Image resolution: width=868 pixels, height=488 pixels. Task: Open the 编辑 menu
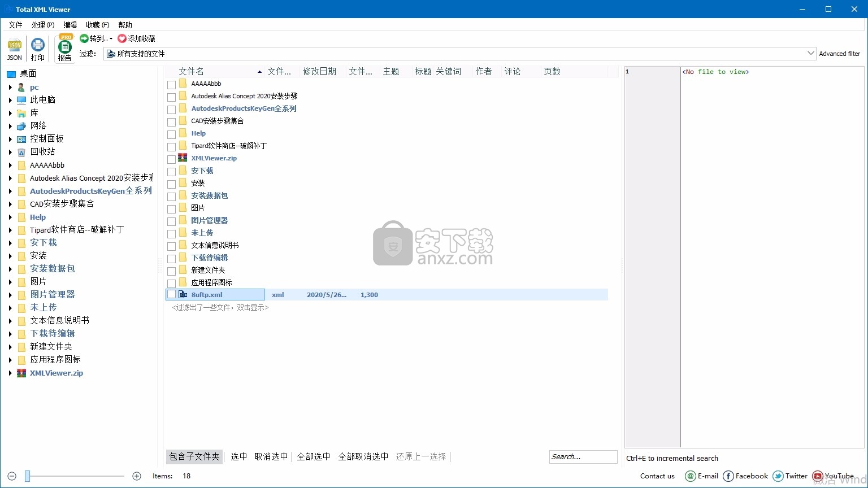pos(70,25)
